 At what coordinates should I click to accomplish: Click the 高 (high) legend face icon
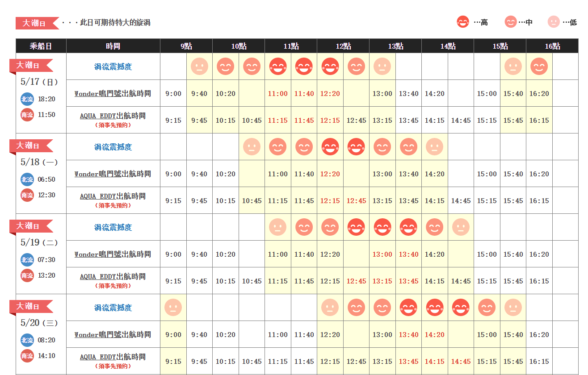coord(463,21)
